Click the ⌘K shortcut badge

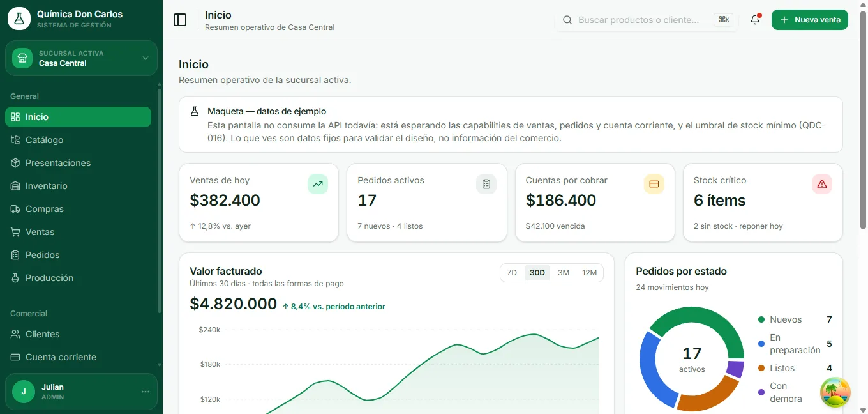tap(724, 20)
